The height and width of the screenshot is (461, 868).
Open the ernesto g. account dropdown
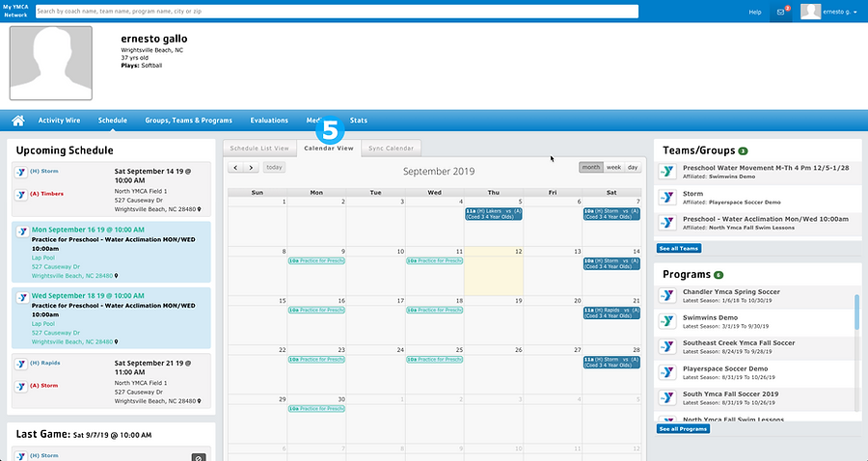tap(840, 12)
